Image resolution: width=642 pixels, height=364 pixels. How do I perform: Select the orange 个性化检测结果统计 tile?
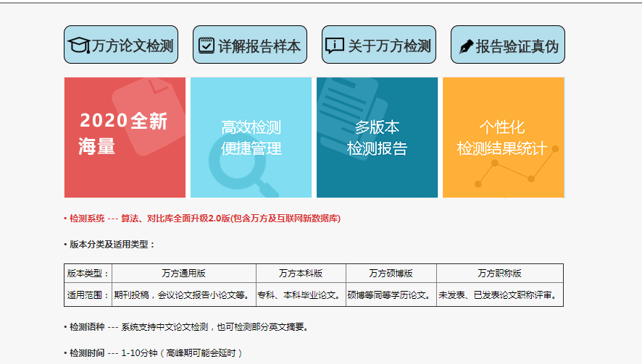click(x=503, y=137)
